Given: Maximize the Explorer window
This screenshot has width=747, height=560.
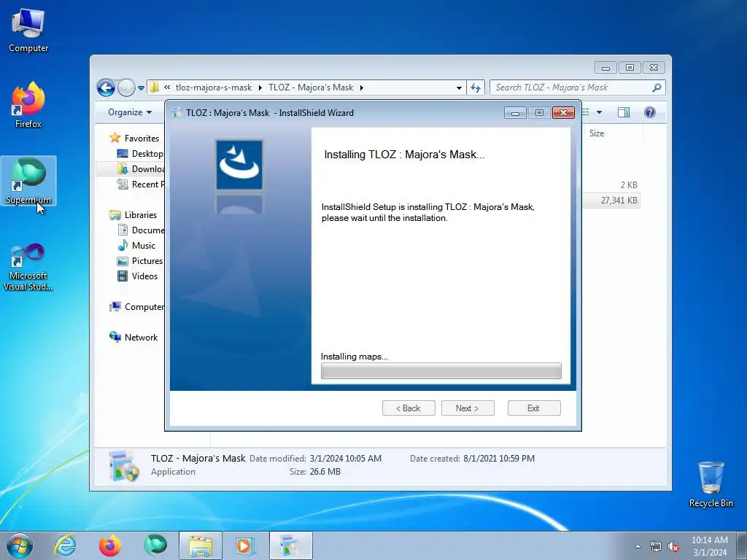Looking at the screenshot, I should pos(630,68).
